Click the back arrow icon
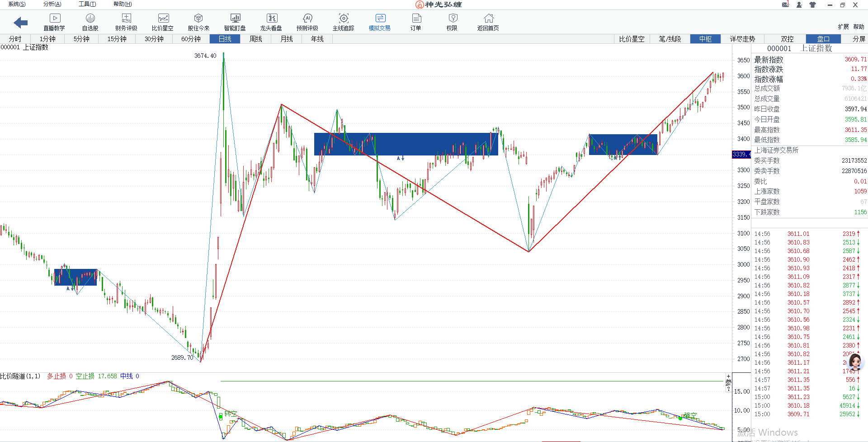Screen dimensions: 868x442 coord(21,23)
